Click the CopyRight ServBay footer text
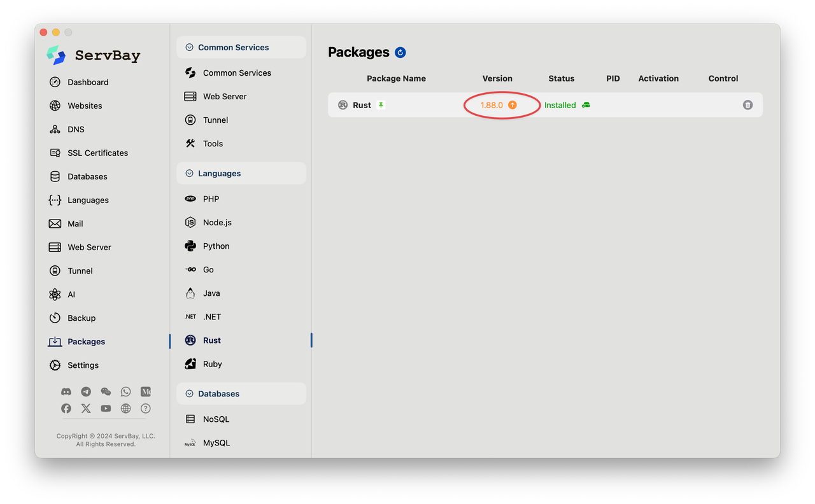This screenshot has height=504, width=815. click(x=106, y=440)
